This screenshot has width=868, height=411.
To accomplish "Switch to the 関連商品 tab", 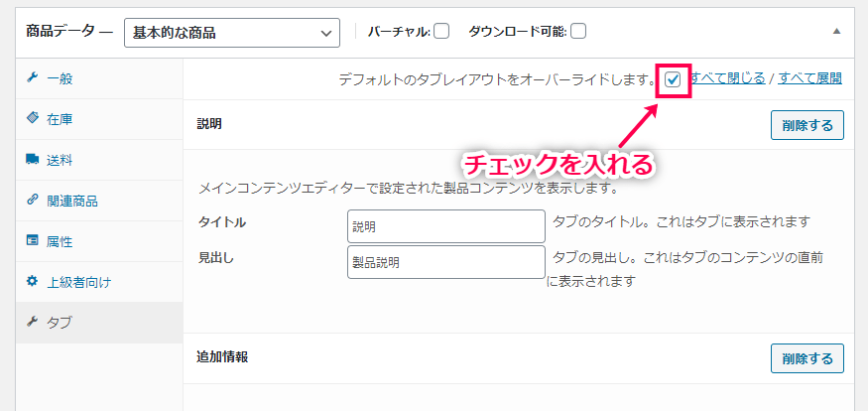I will click(99, 201).
